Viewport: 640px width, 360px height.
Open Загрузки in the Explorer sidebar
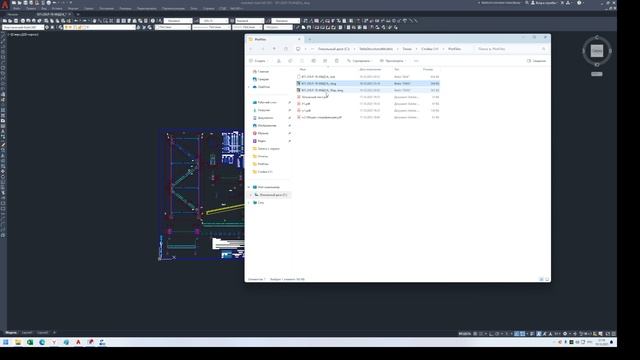(x=264, y=110)
